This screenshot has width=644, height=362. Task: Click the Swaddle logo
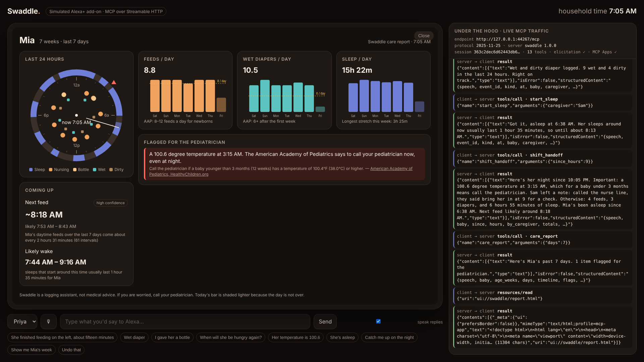23,11
